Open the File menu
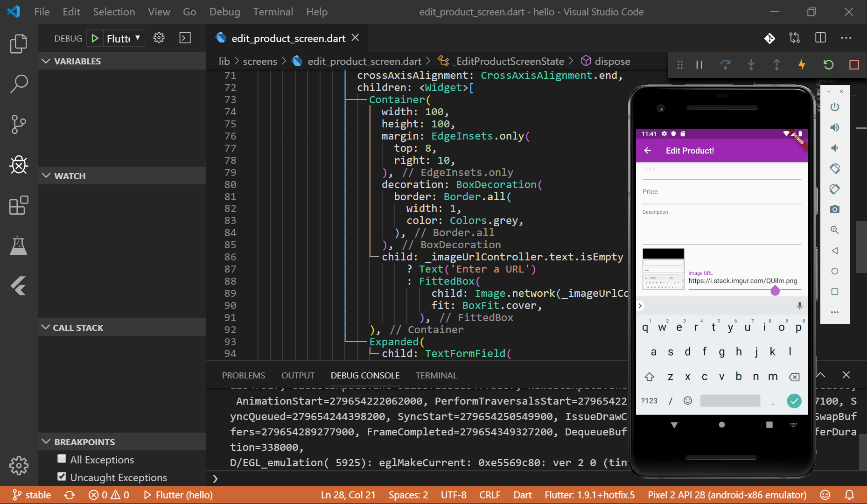The height and width of the screenshot is (504, 867). tap(42, 12)
